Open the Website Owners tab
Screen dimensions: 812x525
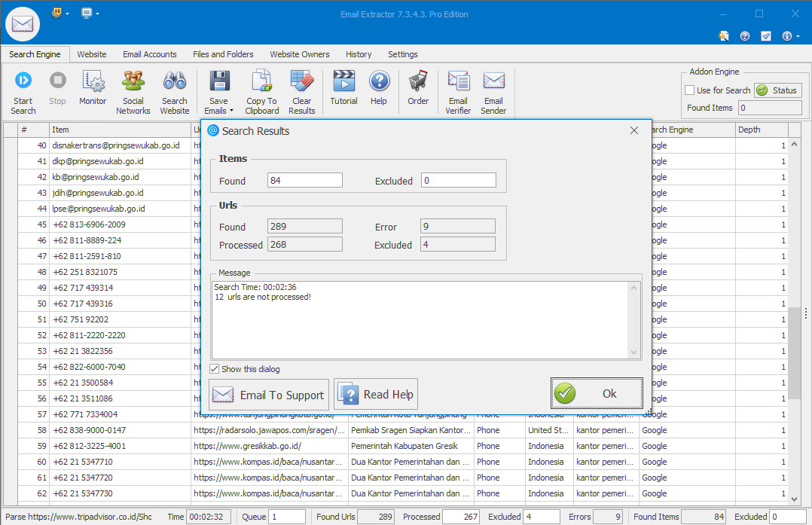coord(299,53)
